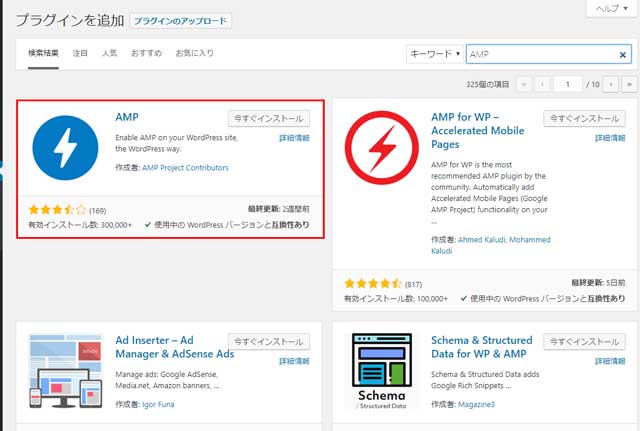The width and height of the screenshot is (640, 431).
Task: Click プラグインのアップロード button
Action: click(180, 21)
